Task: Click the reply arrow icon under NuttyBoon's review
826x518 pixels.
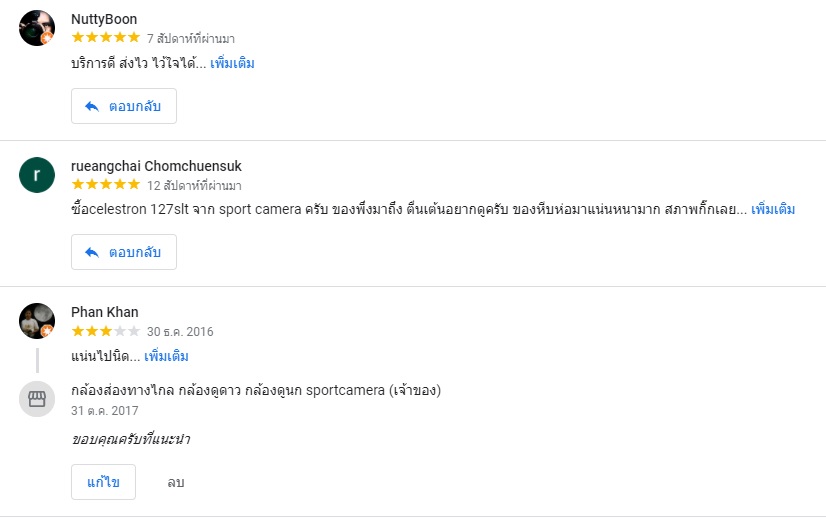Action: click(x=91, y=106)
